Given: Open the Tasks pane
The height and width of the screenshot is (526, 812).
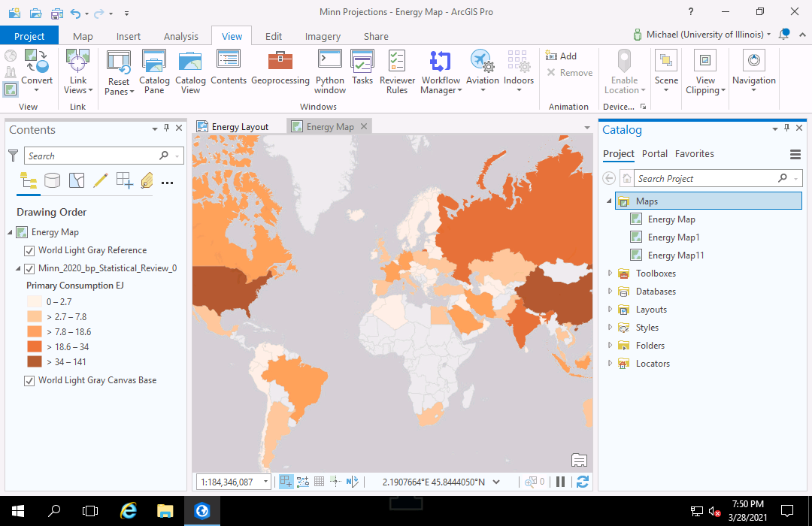Looking at the screenshot, I should point(362,68).
